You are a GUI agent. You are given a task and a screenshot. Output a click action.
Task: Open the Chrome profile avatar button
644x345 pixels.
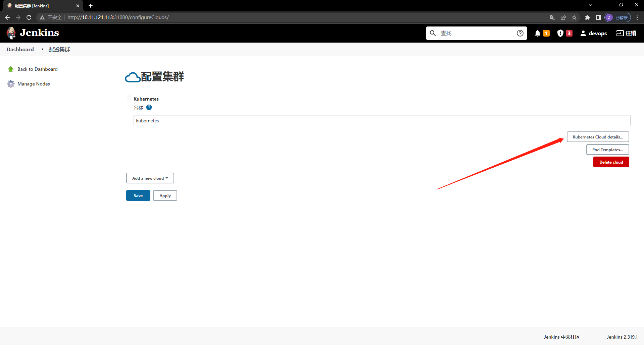tap(617, 17)
